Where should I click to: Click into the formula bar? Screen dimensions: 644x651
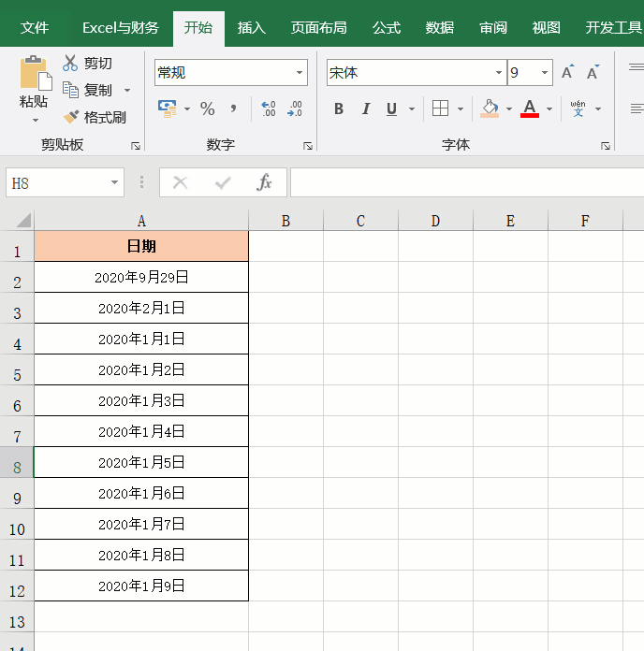point(467,182)
